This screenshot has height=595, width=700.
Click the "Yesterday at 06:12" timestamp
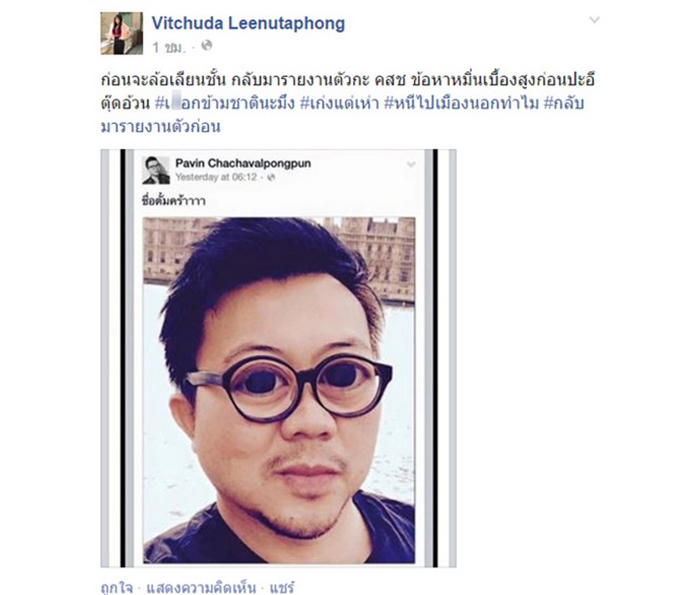(216, 177)
